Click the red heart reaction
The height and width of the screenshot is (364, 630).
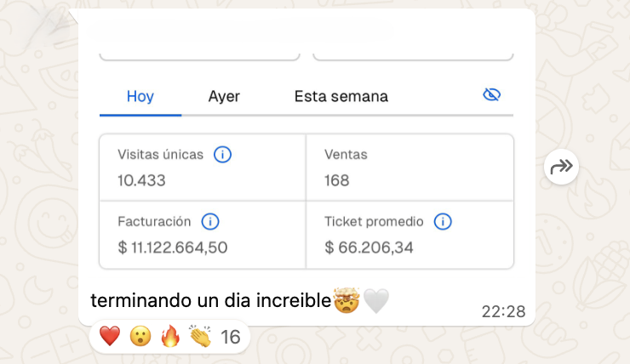110,336
